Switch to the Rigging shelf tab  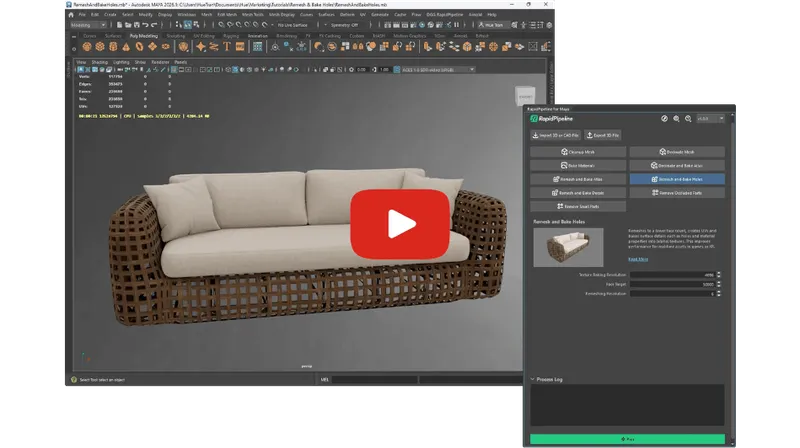[231, 35]
